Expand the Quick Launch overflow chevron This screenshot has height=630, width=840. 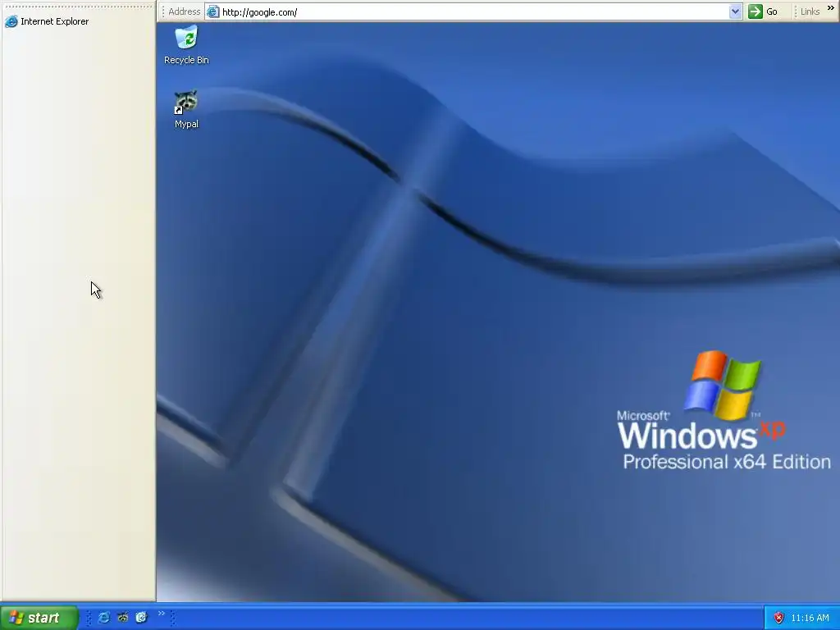tap(162, 614)
